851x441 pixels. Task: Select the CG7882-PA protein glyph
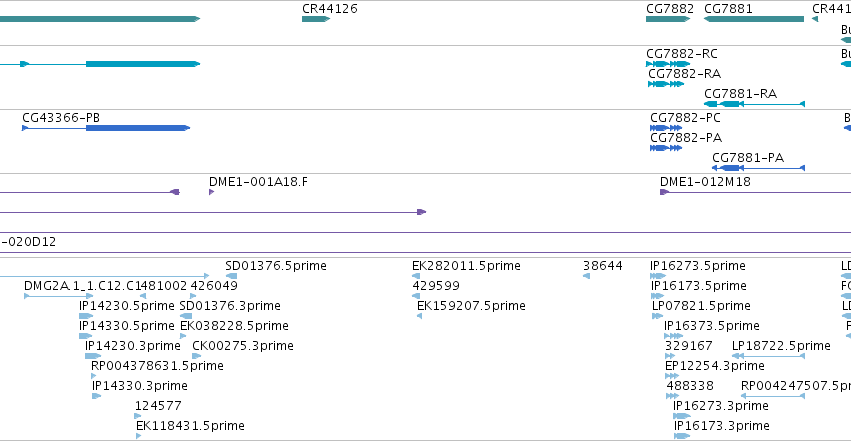click(x=666, y=148)
